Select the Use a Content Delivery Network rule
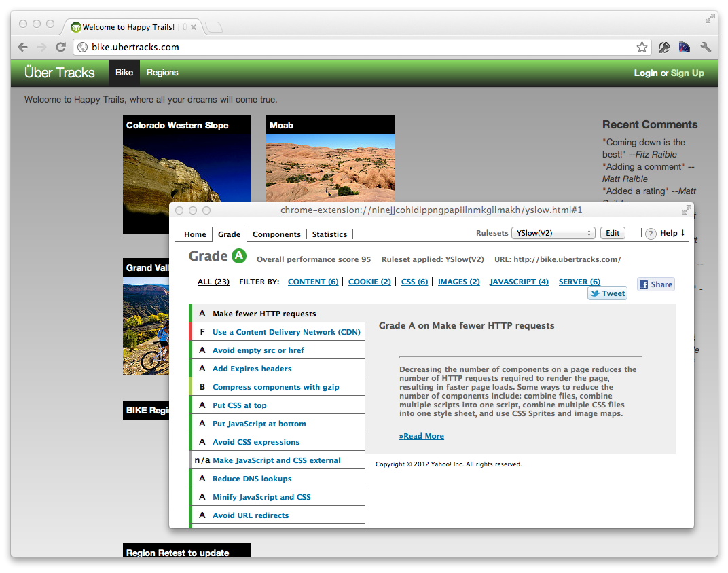 click(x=287, y=332)
